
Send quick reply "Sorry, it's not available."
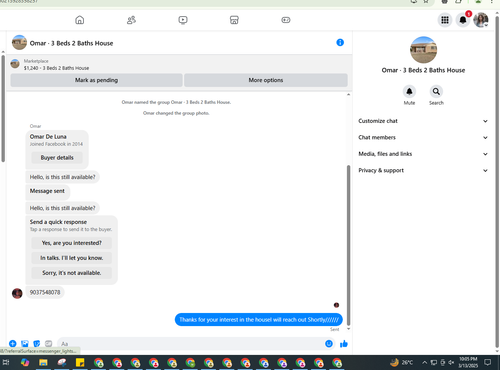(72, 273)
